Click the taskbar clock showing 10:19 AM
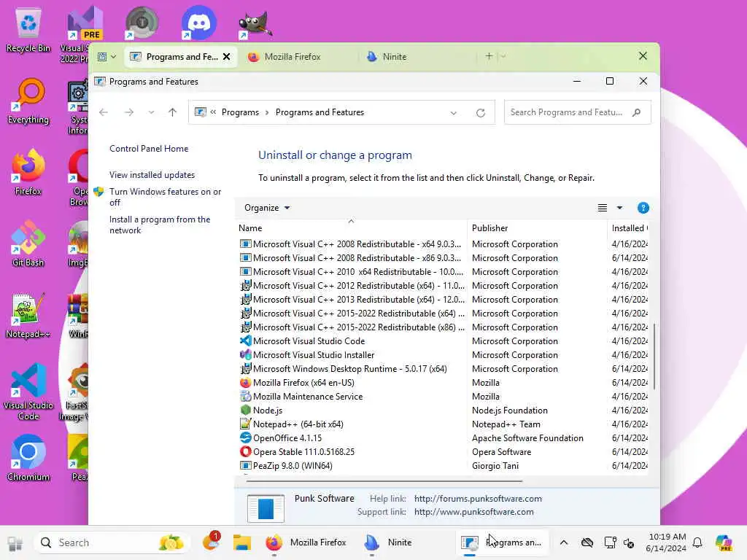This screenshot has height=560, width=747. coord(666,542)
